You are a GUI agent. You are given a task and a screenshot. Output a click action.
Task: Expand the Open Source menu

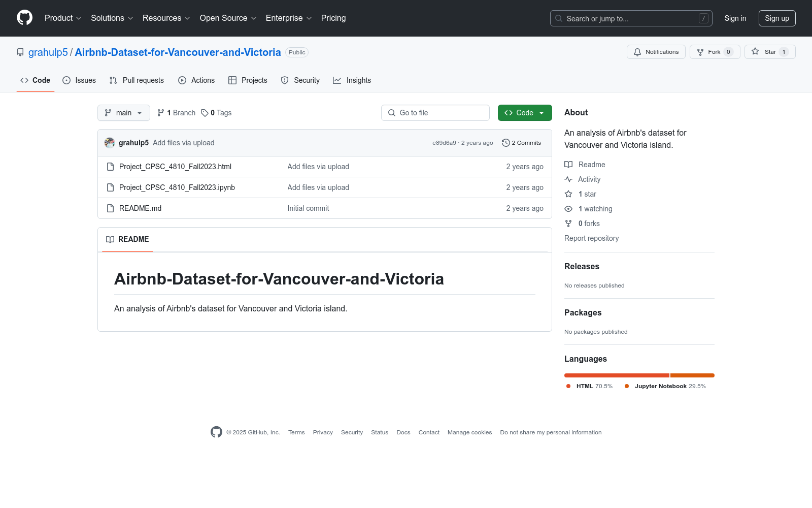(228, 18)
